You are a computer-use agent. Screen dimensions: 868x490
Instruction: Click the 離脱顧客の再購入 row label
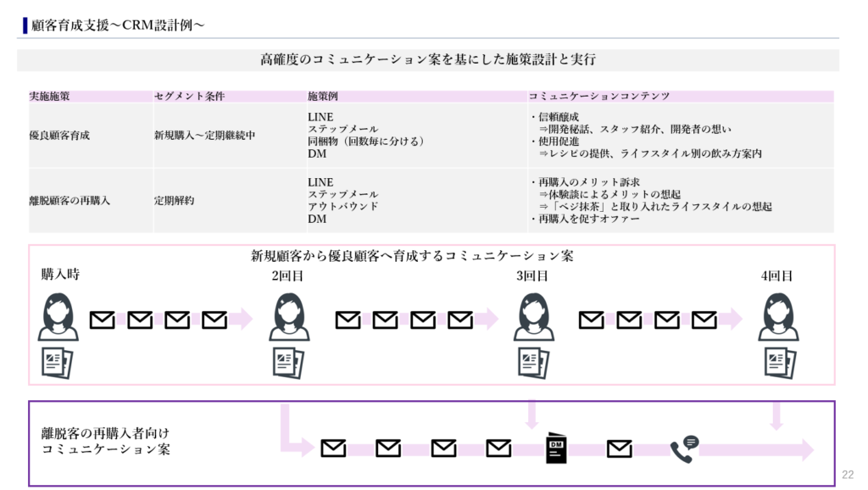pos(70,201)
